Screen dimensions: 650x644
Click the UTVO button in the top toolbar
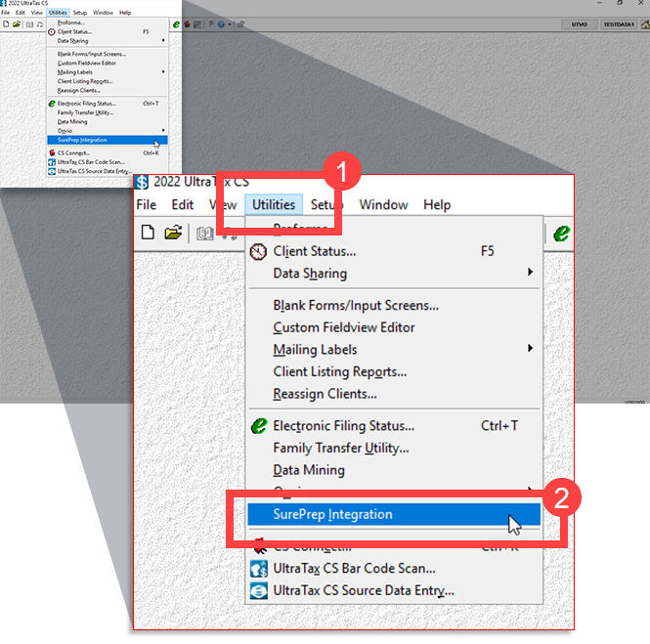pos(579,24)
